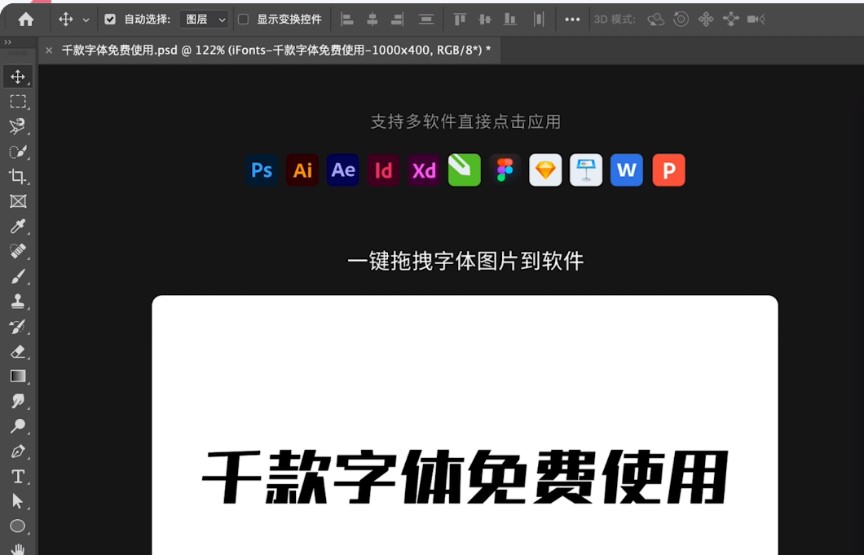The width and height of the screenshot is (864, 555).
Task: Click the align bottom edges icon
Action: [510, 20]
